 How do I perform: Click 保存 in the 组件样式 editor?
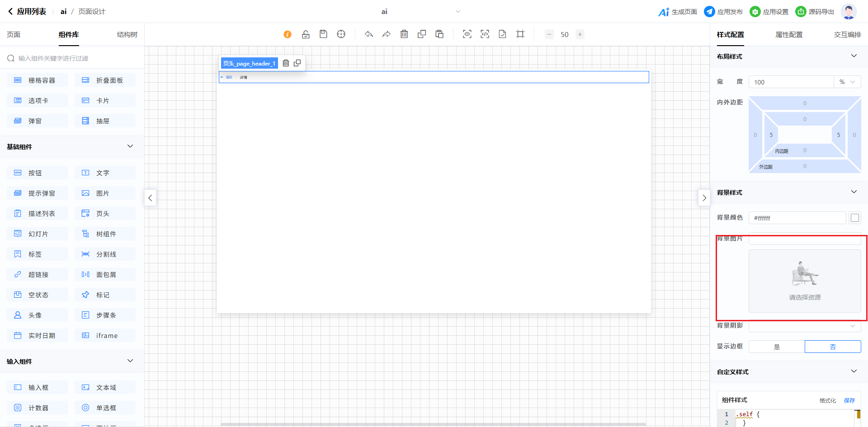coord(849,400)
